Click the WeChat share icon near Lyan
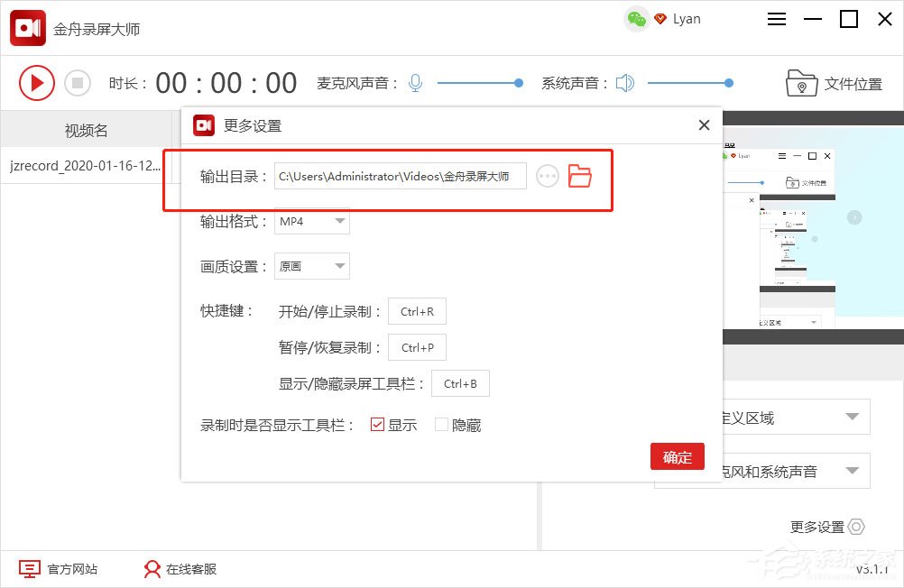Viewport: 904px width, 588px height. point(635,18)
